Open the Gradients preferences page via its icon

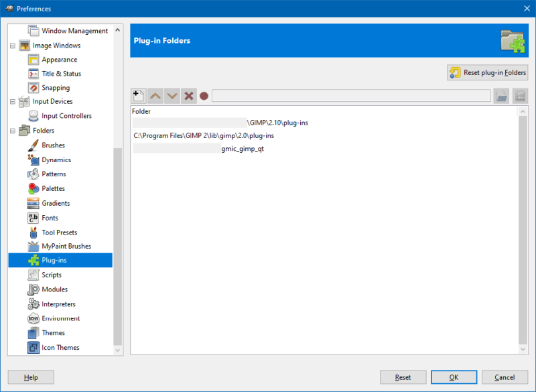35,202
